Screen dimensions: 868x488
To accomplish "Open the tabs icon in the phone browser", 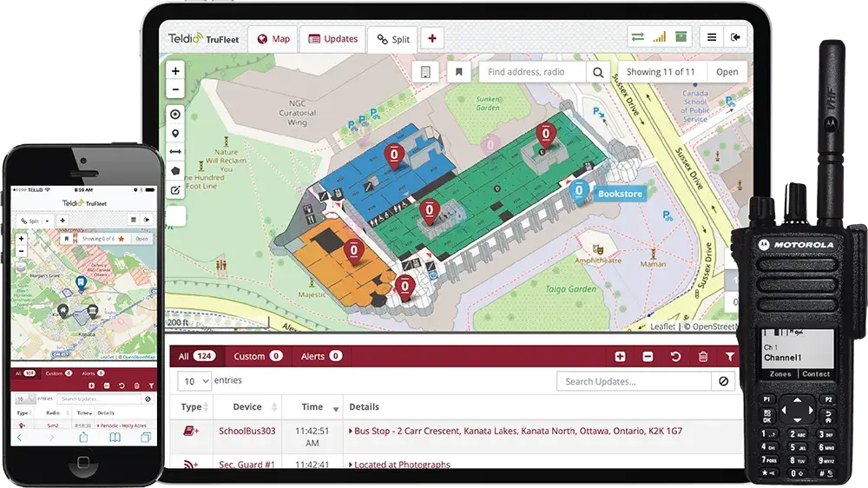I will click(146, 438).
